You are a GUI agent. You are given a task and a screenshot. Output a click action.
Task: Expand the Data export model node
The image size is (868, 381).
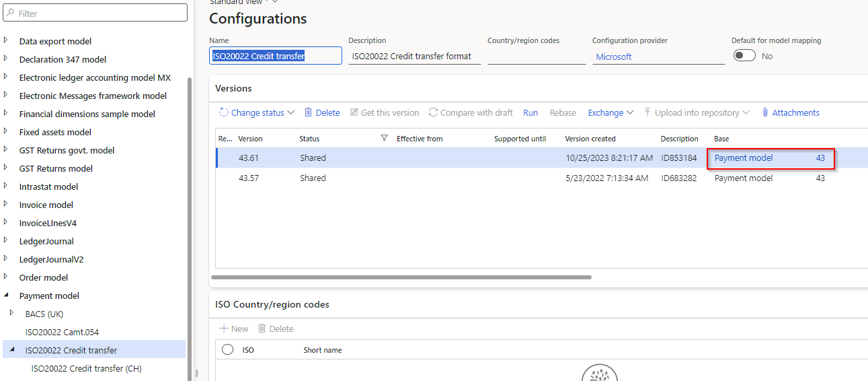coord(5,40)
